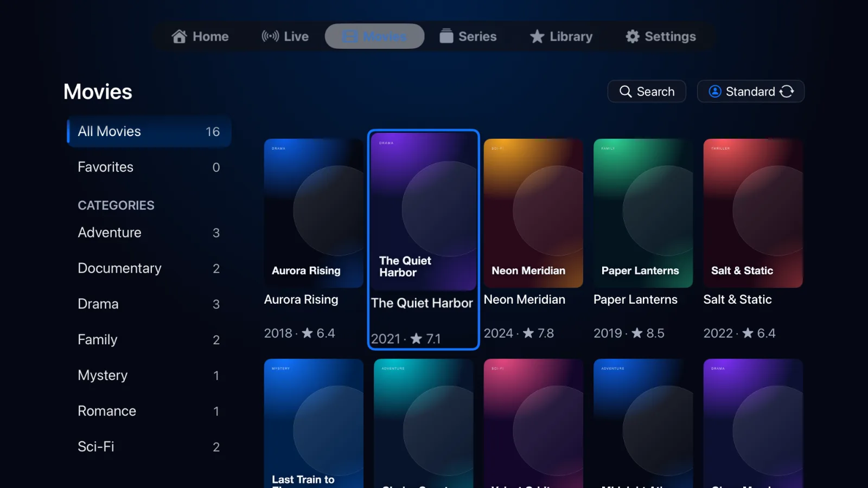Go to the Home tab
Image resolution: width=868 pixels, height=488 pixels.
pos(200,36)
